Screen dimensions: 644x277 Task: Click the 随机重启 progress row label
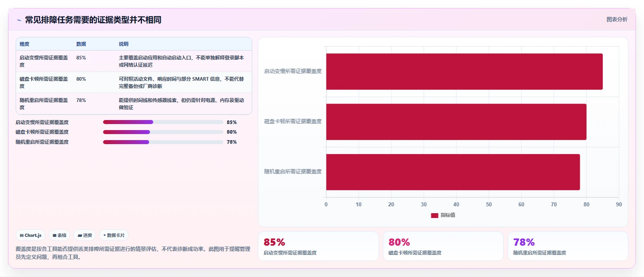[x=42, y=142]
